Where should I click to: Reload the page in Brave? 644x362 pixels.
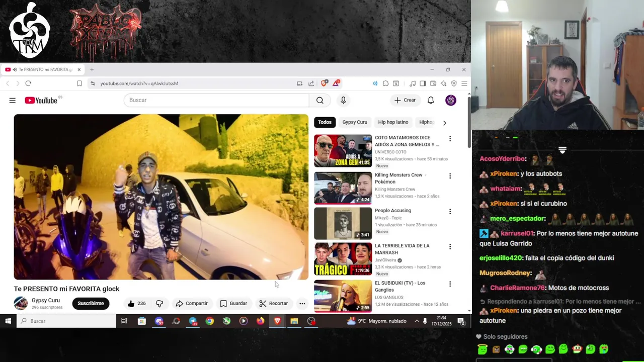click(x=28, y=83)
